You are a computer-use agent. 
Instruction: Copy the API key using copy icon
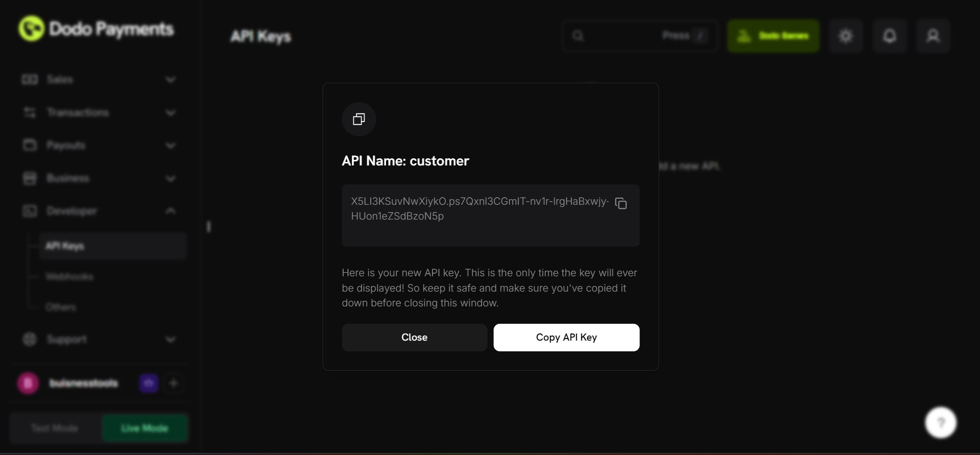(620, 203)
